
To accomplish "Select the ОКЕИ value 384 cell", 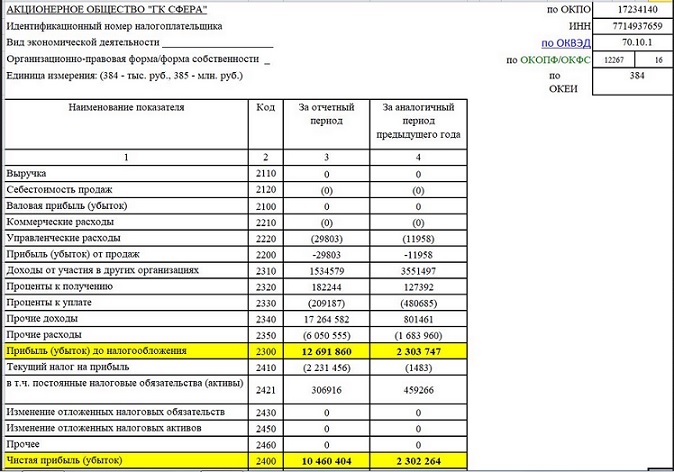I will (x=633, y=77).
